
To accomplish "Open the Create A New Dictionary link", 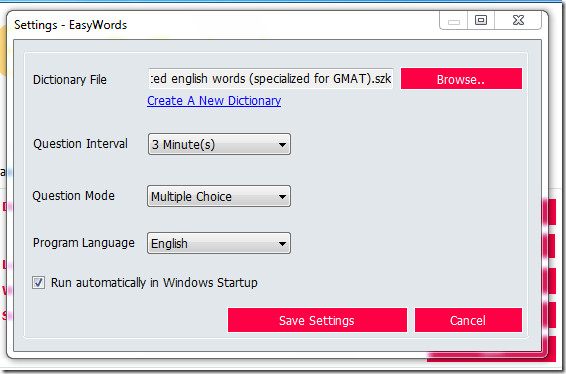I will click(x=214, y=101).
